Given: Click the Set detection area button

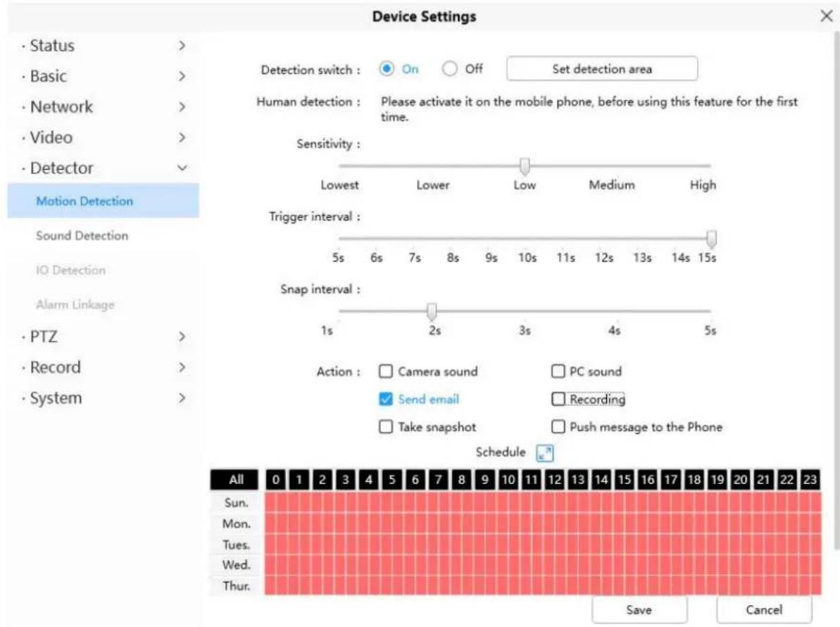Looking at the screenshot, I should pyautogui.click(x=602, y=68).
